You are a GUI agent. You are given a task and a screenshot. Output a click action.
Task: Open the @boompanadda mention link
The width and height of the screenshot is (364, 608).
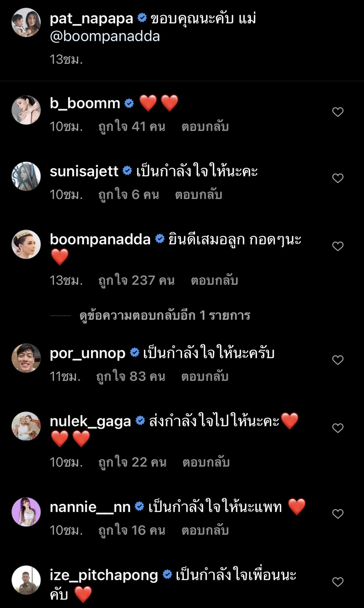(105, 36)
